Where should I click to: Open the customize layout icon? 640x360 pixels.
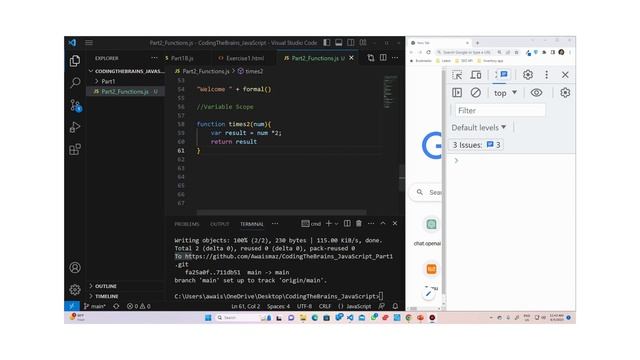point(363,42)
